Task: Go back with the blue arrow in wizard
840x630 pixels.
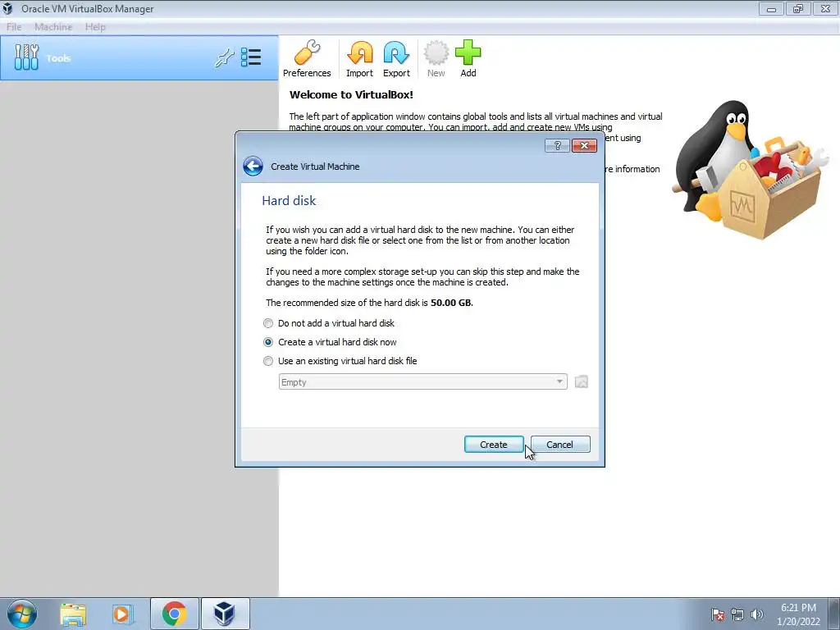Action: click(253, 166)
